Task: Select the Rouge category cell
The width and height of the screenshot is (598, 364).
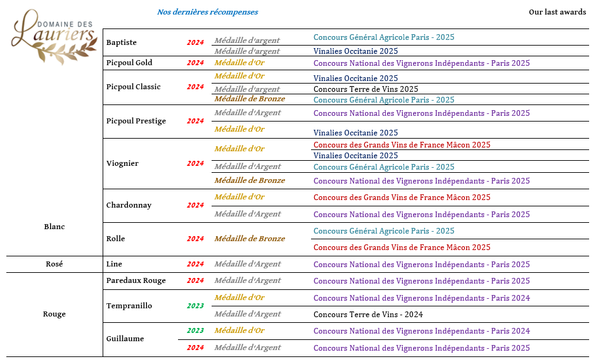Action: pos(54,314)
